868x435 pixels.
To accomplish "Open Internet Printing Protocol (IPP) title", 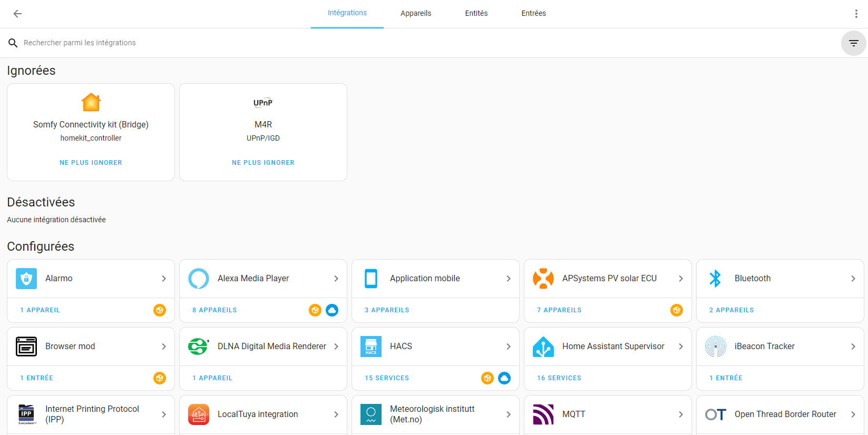I will (x=92, y=414).
